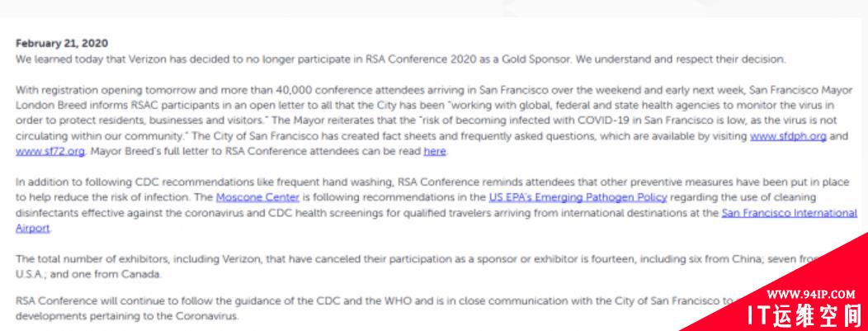Click the February 21, 2020 date heading
This screenshot has width=868, height=331.
click(x=61, y=44)
